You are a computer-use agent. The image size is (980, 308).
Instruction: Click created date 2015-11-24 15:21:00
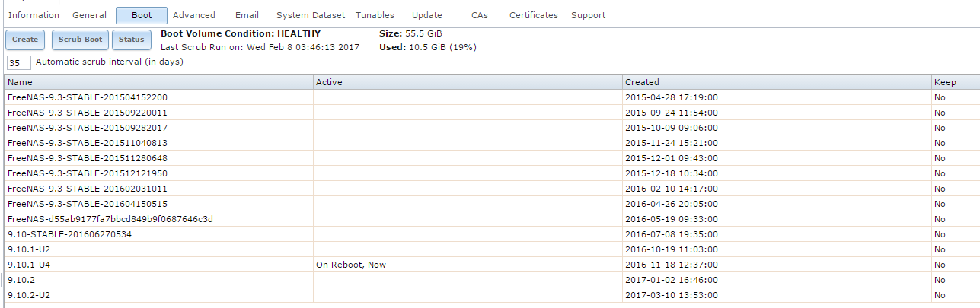(672, 143)
